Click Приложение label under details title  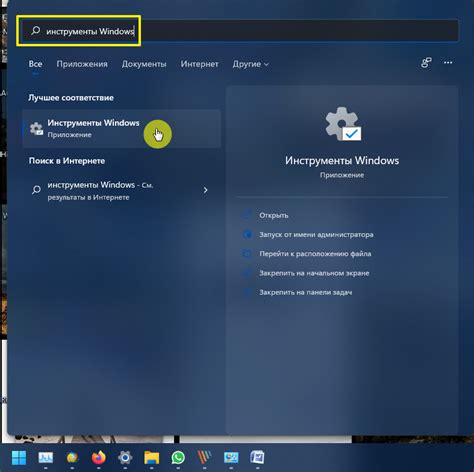(x=342, y=175)
